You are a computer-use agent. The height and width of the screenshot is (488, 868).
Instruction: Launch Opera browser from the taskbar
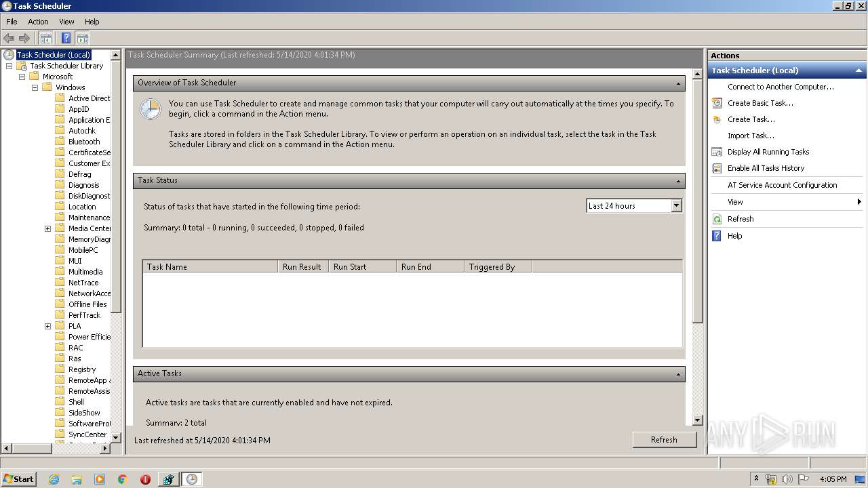click(145, 479)
